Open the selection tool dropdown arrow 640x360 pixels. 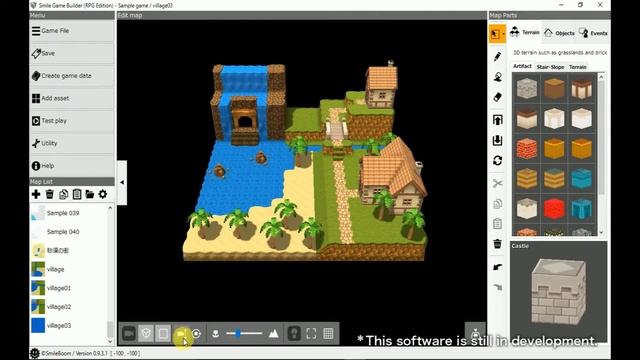coord(504,34)
